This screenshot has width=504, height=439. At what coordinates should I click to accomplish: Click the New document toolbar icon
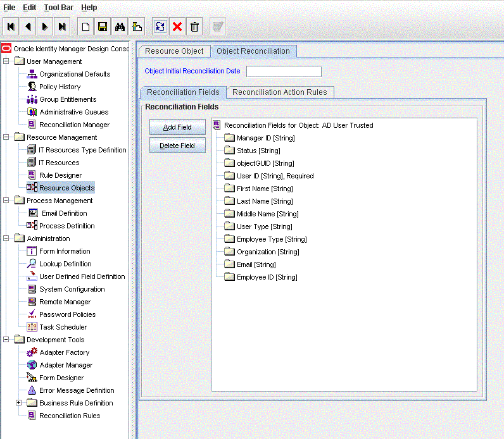click(85, 27)
